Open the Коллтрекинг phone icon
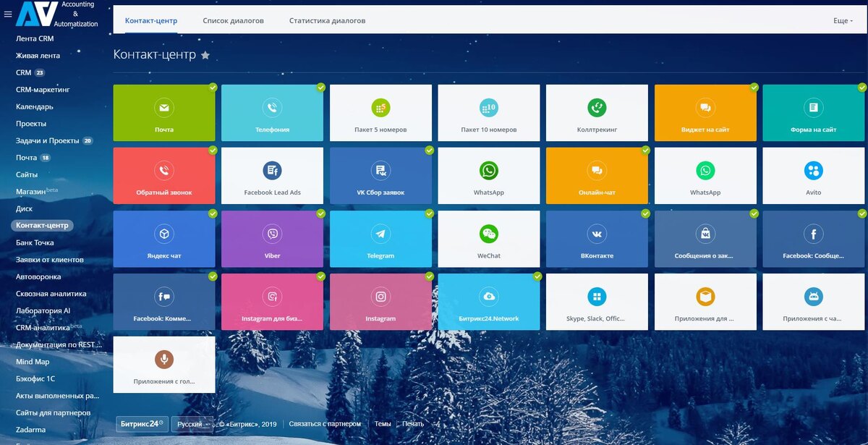 [x=597, y=108]
